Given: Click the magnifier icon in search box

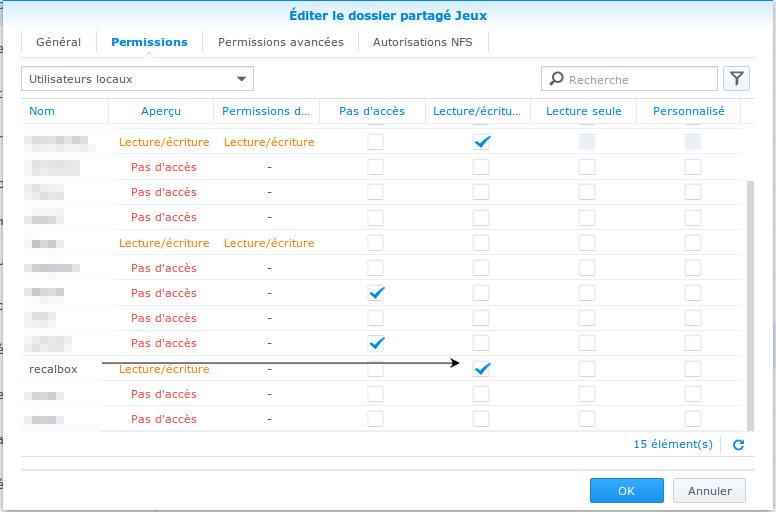Looking at the screenshot, I should tap(556, 79).
